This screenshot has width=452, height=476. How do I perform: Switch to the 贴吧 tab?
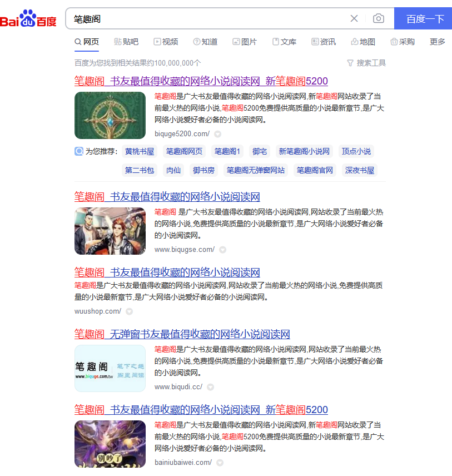(x=126, y=42)
